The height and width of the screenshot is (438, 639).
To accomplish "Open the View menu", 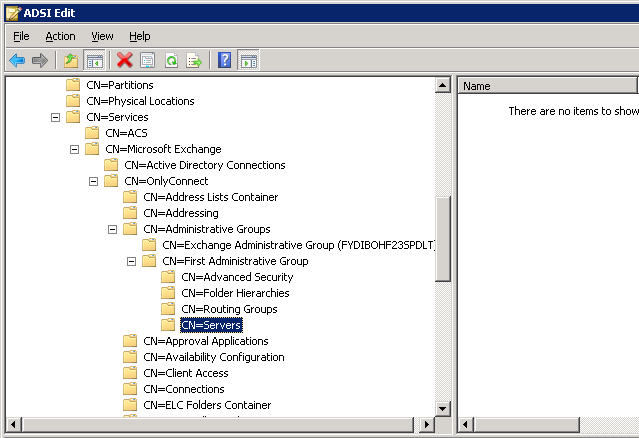I will click(x=102, y=36).
